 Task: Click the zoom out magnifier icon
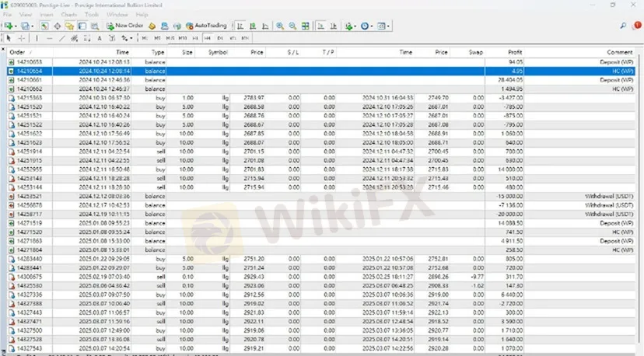292,26
